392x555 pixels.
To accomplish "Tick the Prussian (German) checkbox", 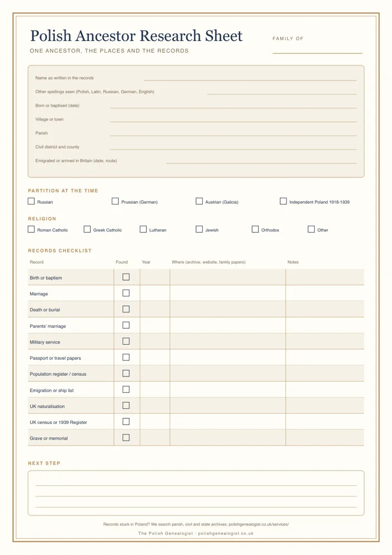I will [115, 201].
